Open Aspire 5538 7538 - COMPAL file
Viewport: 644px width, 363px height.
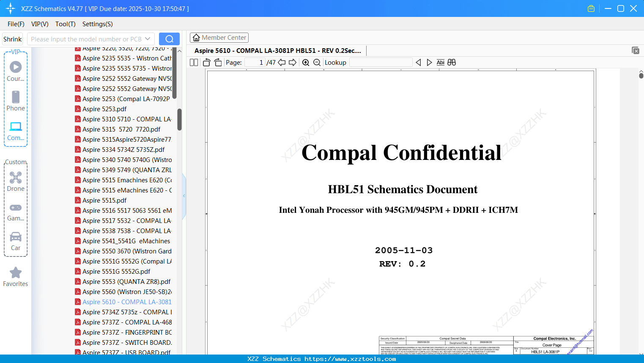pos(123,231)
